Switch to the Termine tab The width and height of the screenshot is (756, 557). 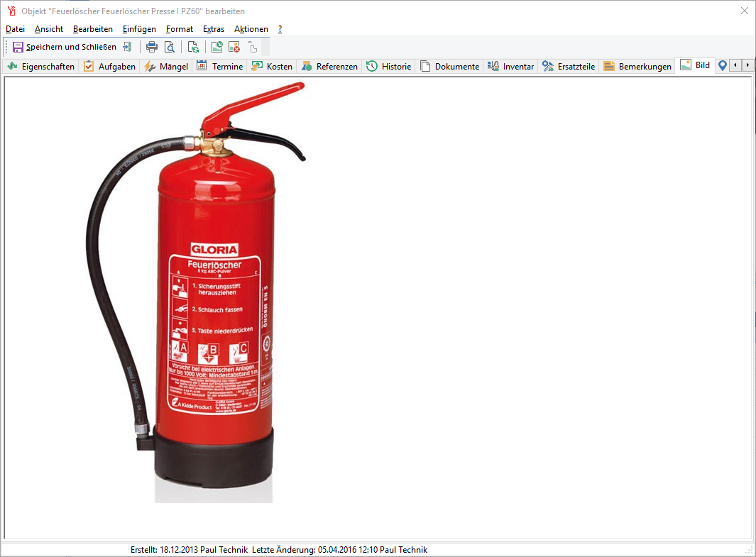220,67
